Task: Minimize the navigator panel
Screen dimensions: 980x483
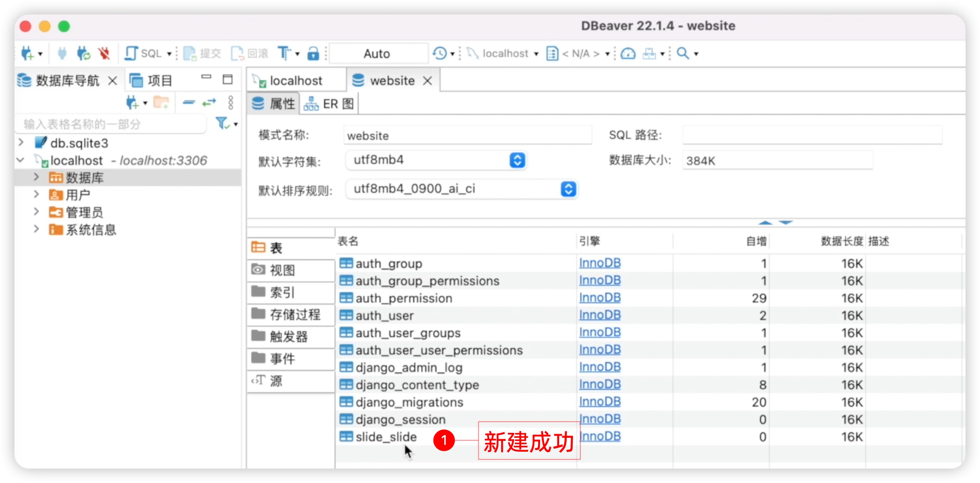Action: [206, 77]
